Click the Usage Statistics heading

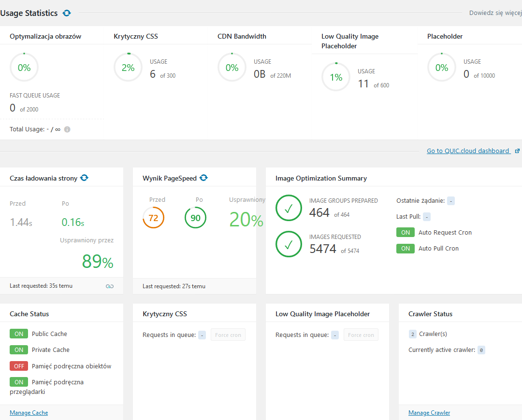(x=29, y=13)
